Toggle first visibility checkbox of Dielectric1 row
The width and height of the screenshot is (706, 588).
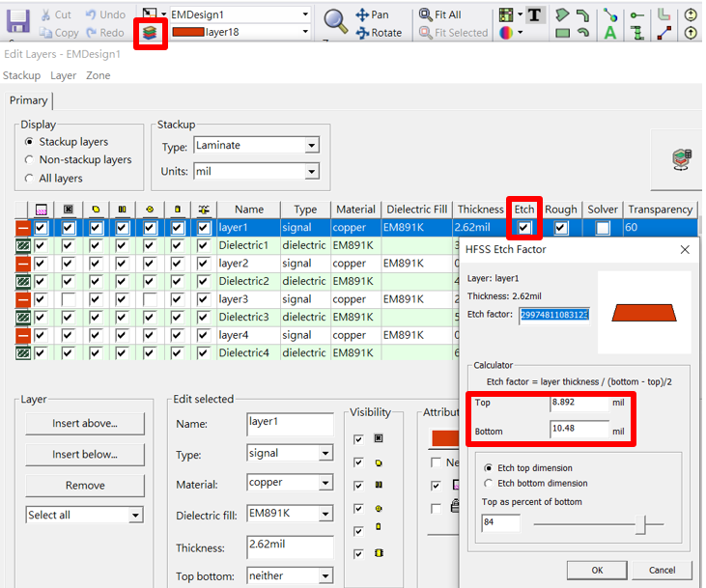coord(41,245)
